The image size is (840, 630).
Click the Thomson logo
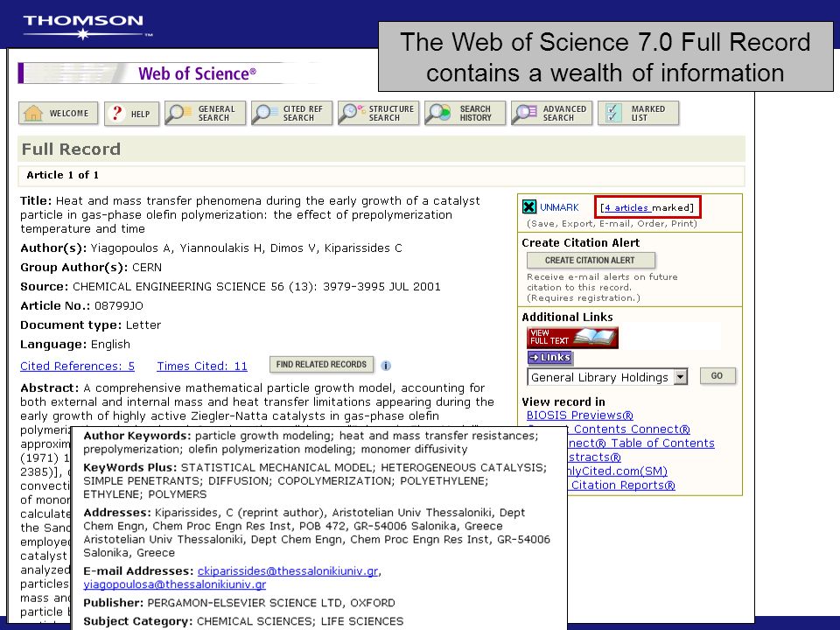tap(86, 26)
